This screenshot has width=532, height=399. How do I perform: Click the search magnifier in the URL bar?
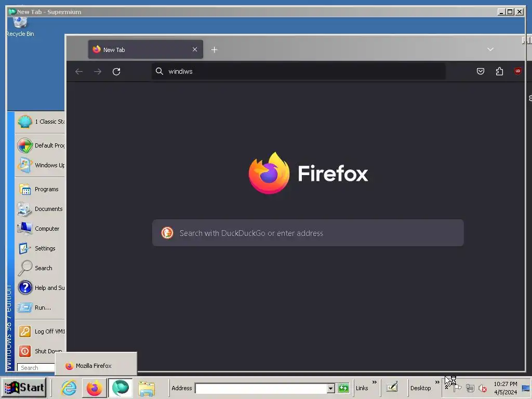[159, 71]
